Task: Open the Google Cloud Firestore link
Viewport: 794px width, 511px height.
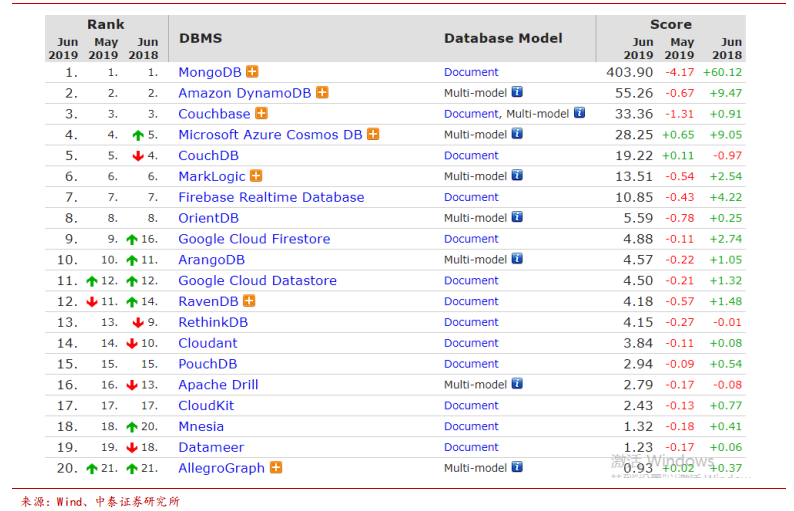Action: pos(254,239)
